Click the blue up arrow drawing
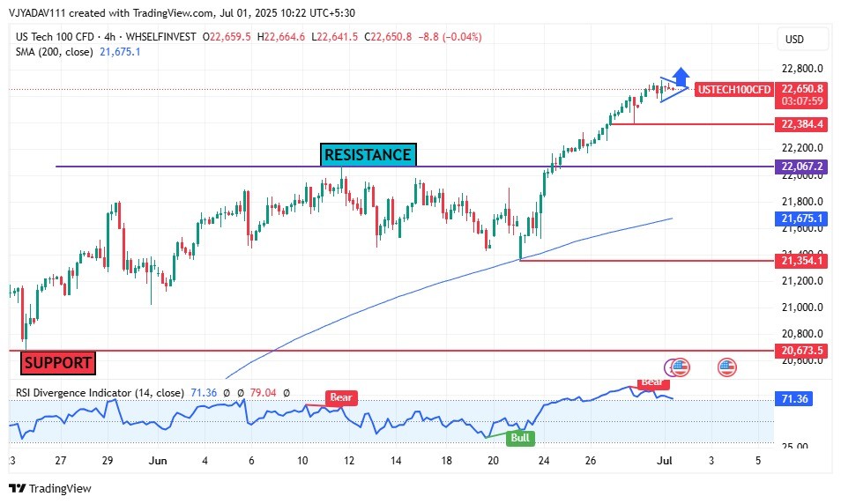This screenshot has height=504, width=841. pyautogui.click(x=679, y=76)
